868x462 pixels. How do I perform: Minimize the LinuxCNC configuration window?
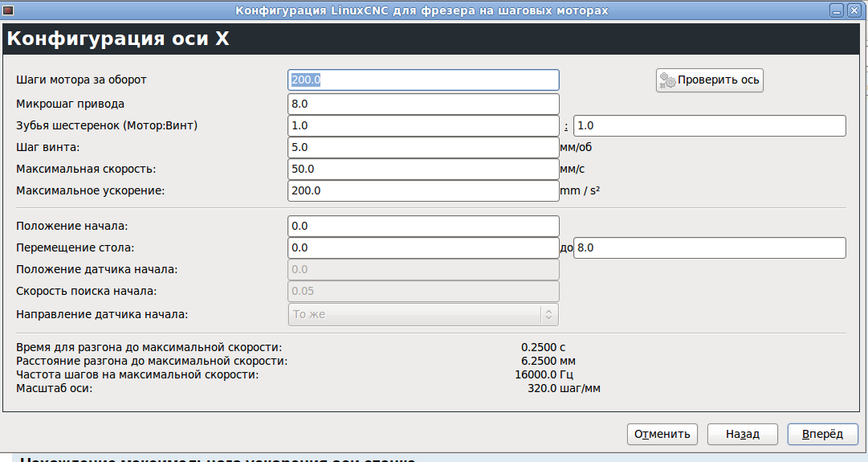tap(837, 10)
